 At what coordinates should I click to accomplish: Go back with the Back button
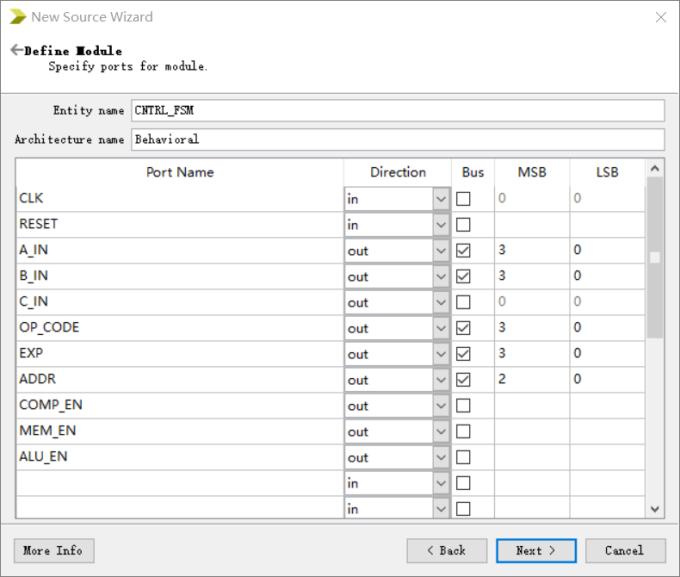(447, 551)
